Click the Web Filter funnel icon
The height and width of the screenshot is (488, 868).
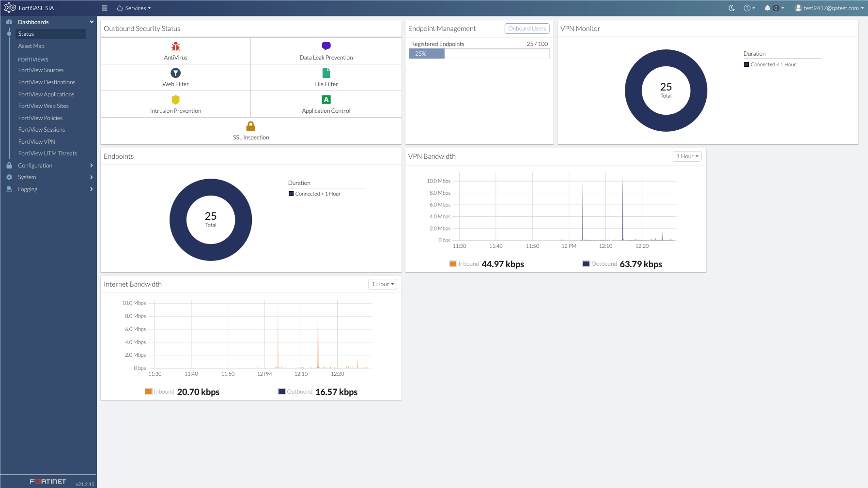pyautogui.click(x=175, y=73)
